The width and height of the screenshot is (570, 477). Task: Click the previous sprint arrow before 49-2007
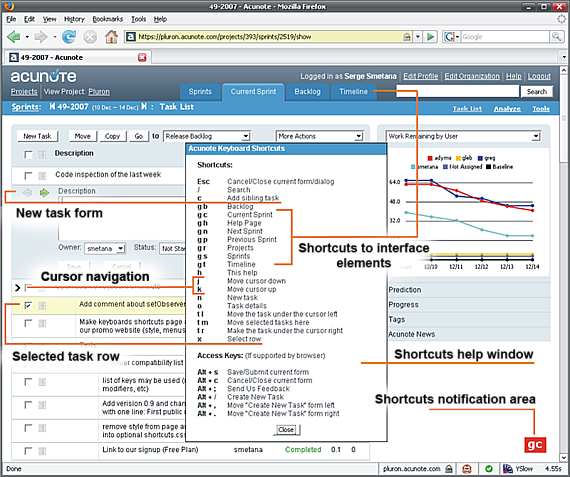[x=52, y=107]
